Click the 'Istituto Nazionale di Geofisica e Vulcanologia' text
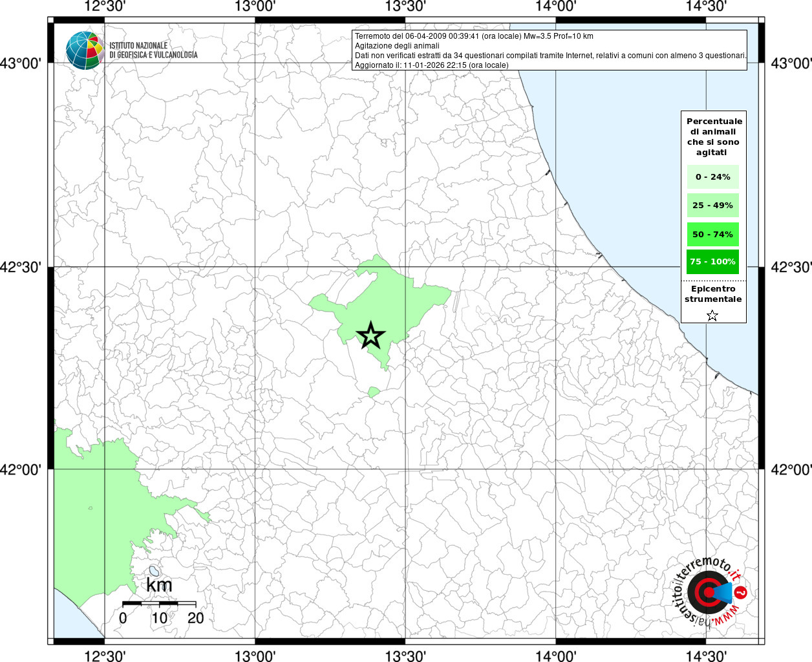Viewport: 812px width, 662px height. (x=153, y=50)
